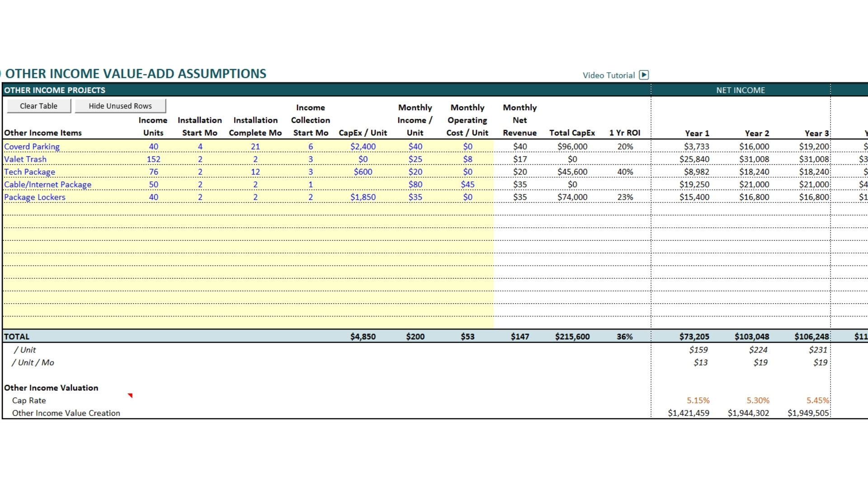Select Valet Trash operating cost $8 cell
The image size is (868, 488).
pos(467,159)
